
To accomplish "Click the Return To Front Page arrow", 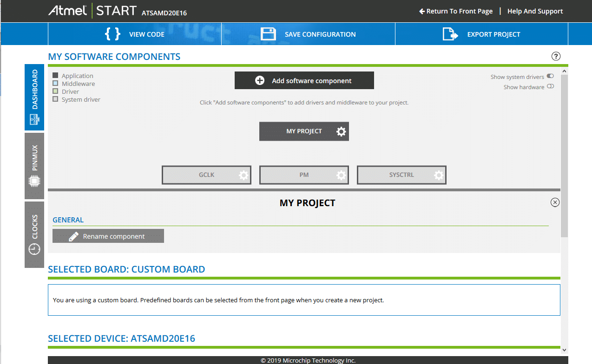I will (422, 11).
